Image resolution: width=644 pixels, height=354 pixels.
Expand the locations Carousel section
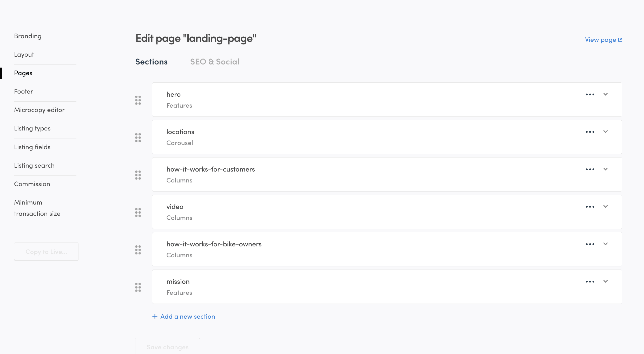(606, 132)
